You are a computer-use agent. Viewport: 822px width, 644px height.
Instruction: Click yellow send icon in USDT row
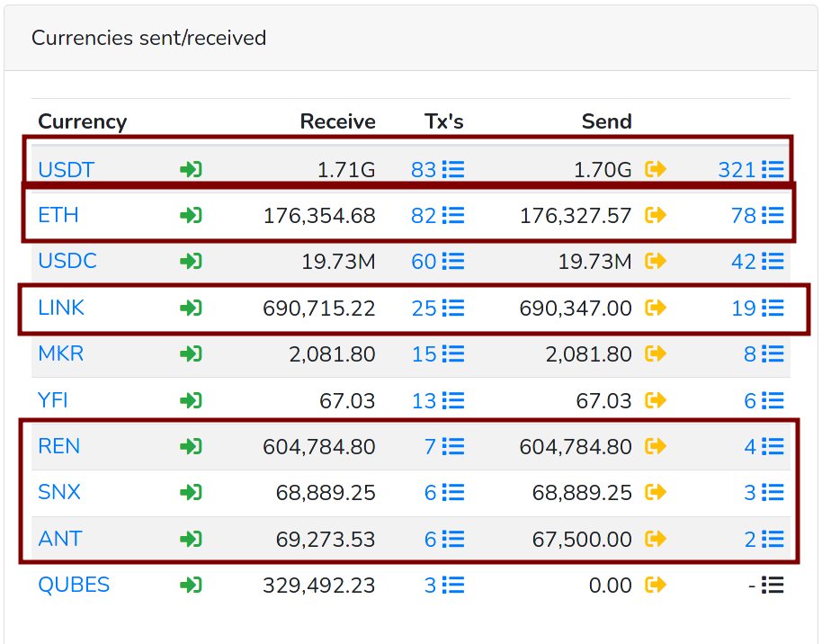(x=656, y=169)
